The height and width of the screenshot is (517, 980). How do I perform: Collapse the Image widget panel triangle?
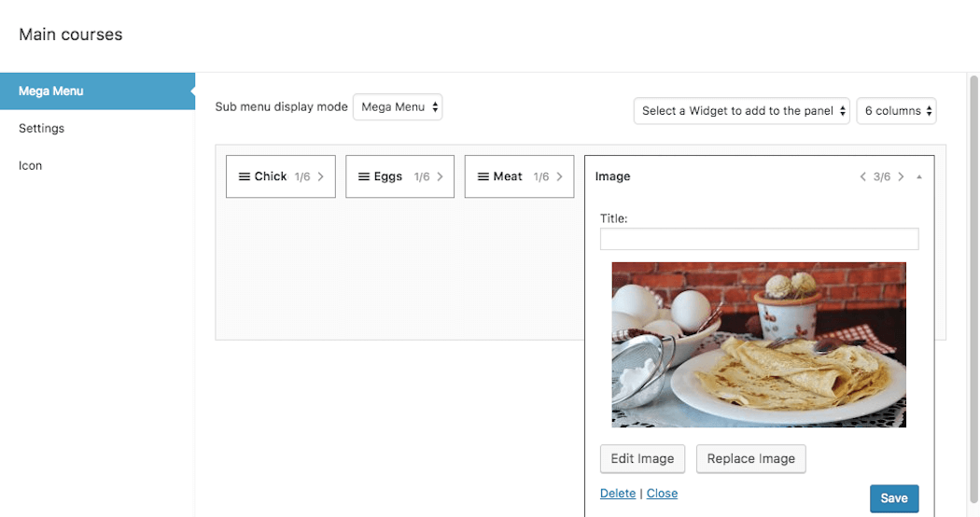pos(919,177)
